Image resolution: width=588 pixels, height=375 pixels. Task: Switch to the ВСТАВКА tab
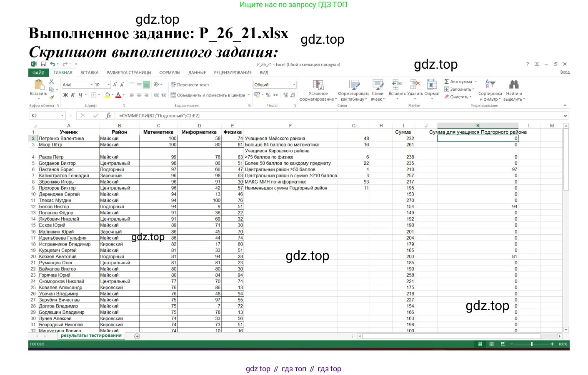(x=90, y=73)
